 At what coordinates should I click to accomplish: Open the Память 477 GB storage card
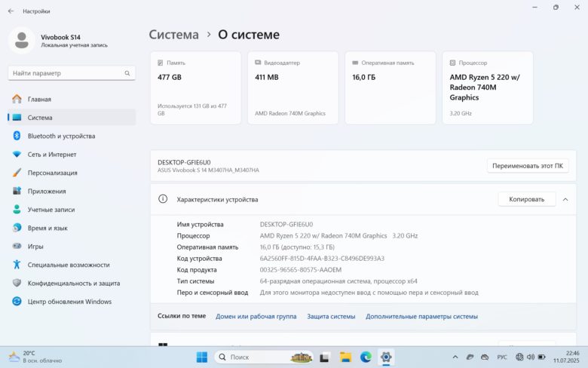click(x=195, y=87)
